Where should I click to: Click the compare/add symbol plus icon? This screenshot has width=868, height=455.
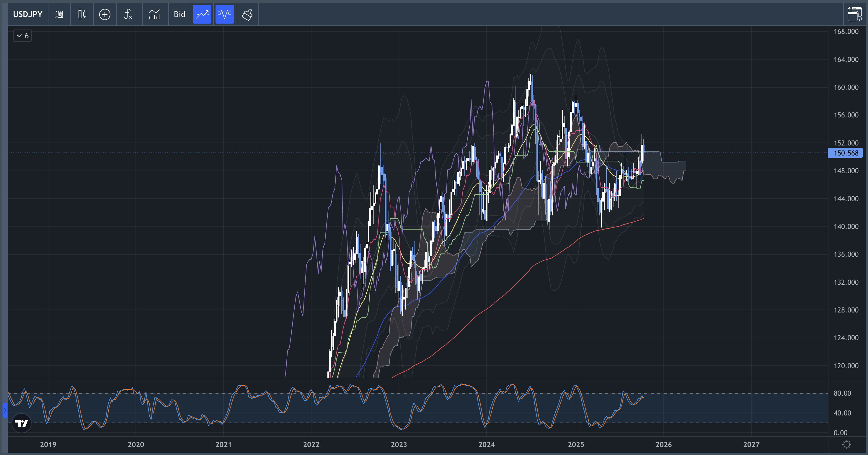(x=105, y=14)
